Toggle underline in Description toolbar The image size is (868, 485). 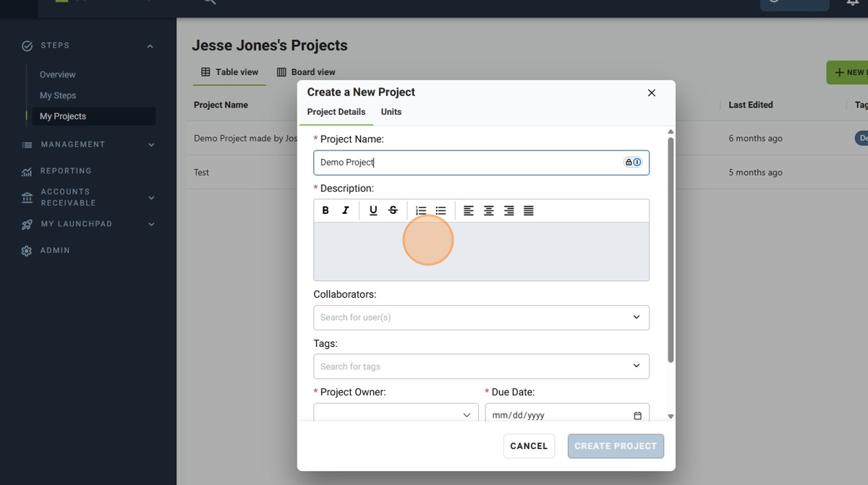coord(373,210)
